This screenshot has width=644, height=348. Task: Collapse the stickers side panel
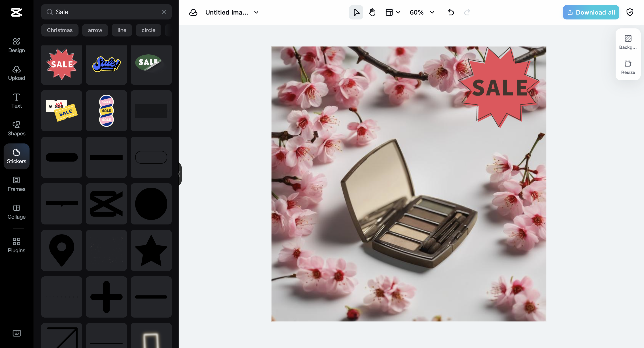pyautogui.click(x=179, y=174)
